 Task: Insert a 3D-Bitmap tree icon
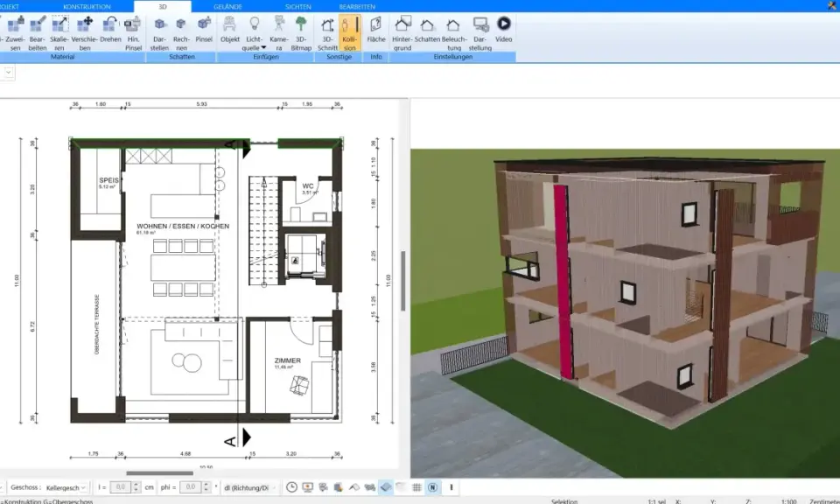point(301,24)
